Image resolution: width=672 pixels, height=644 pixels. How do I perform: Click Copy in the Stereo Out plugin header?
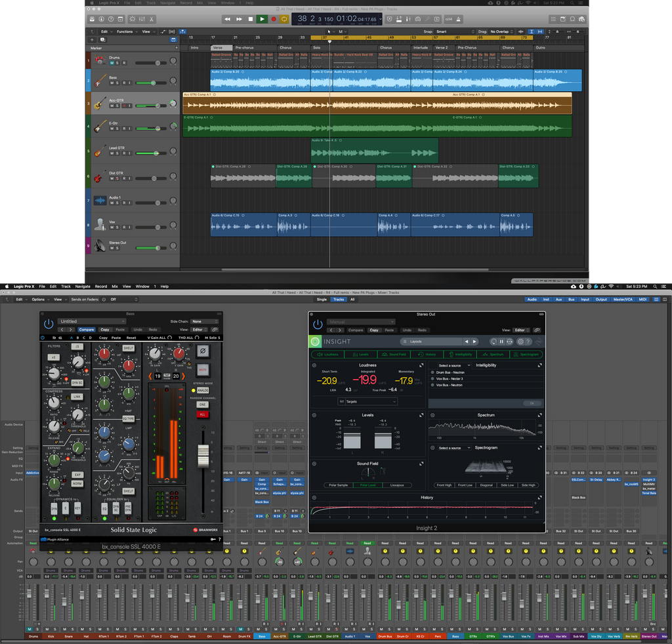point(374,330)
